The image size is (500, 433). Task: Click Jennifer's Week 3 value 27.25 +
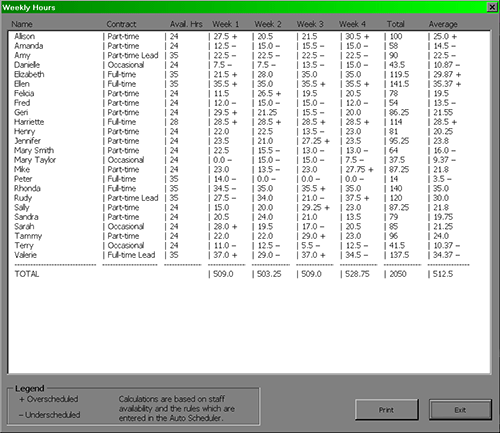pos(315,141)
